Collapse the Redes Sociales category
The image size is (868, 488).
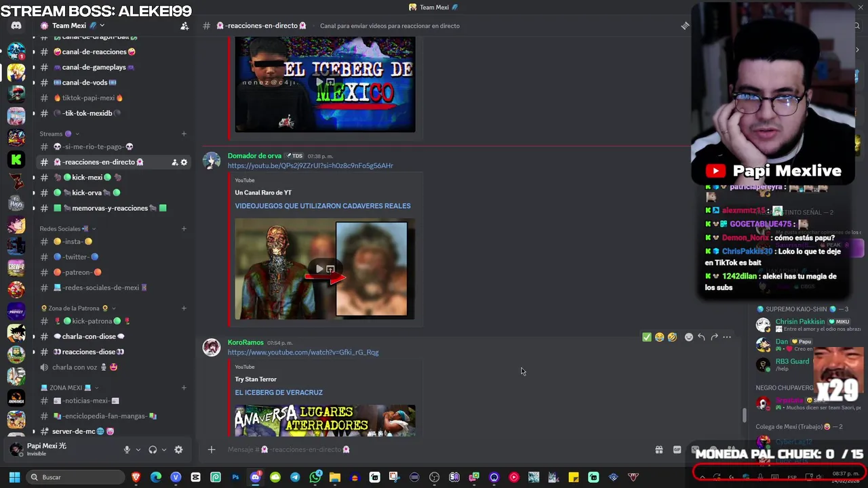(x=66, y=228)
